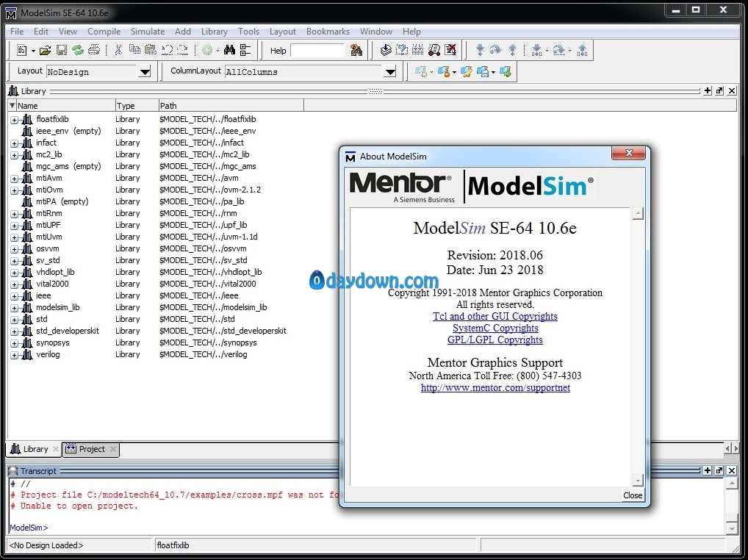
Task: Open the Tcl and other GUI Copyrights link
Action: tap(495, 316)
